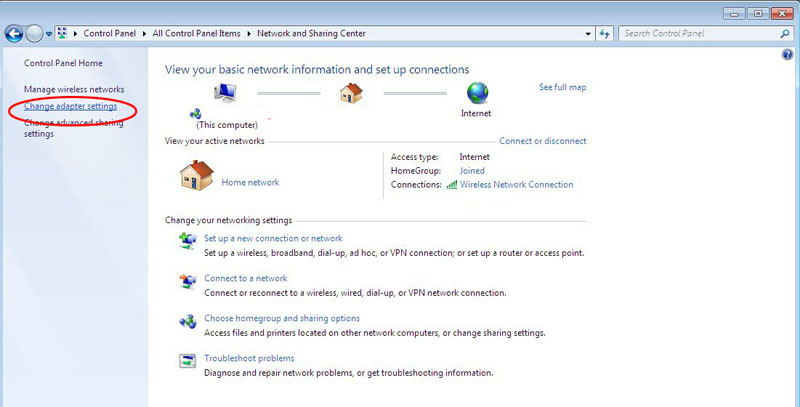Click Manage wireless networks link
The image size is (800, 407).
click(x=74, y=89)
